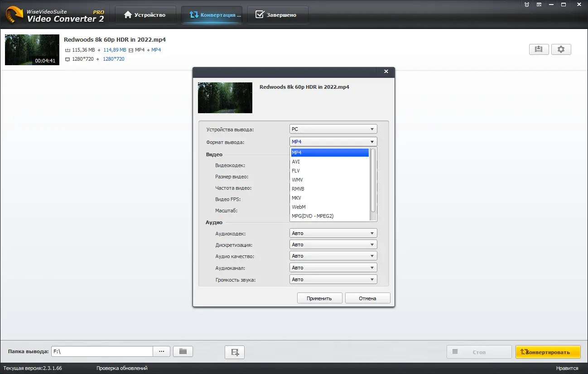588x374 pixels.
Task: Open the Устройства вывода dropdown
Action: click(333, 129)
